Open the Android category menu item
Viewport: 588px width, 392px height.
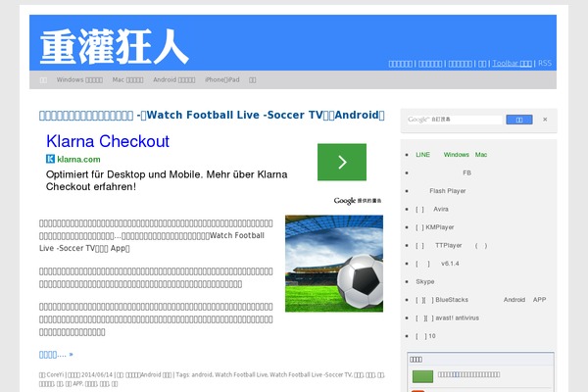174,79
